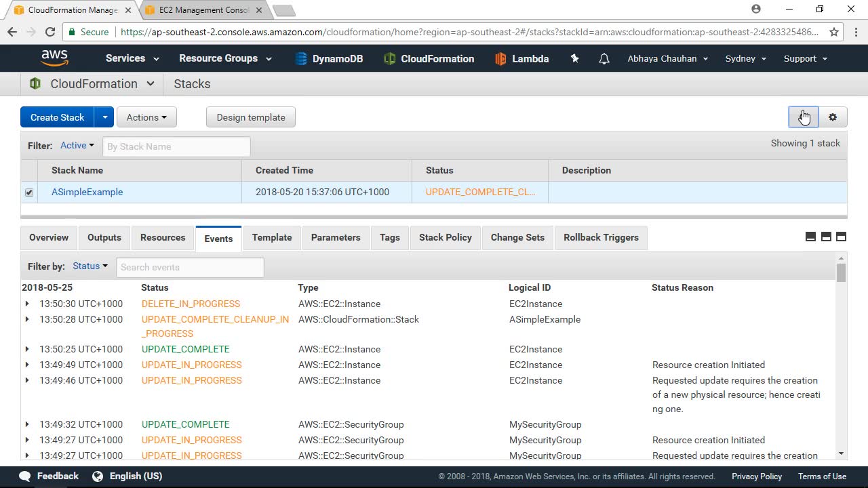Expand the 13:50:28 UPDATE_COMPLETE_CLEANUP_IN_PROGRESS event

coord(27,319)
